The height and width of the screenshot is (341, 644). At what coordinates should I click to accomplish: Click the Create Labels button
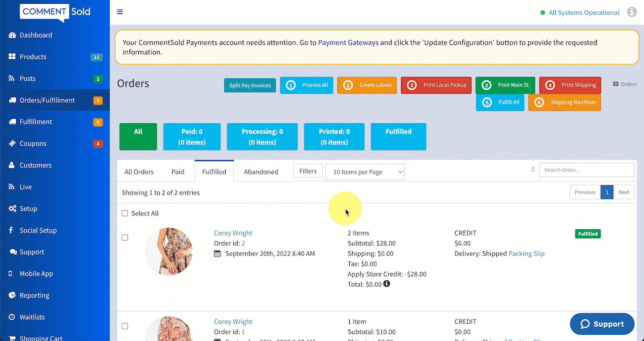point(367,85)
